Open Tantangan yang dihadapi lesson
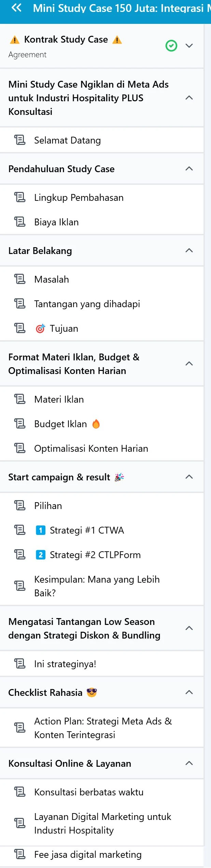 click(87, 304)
